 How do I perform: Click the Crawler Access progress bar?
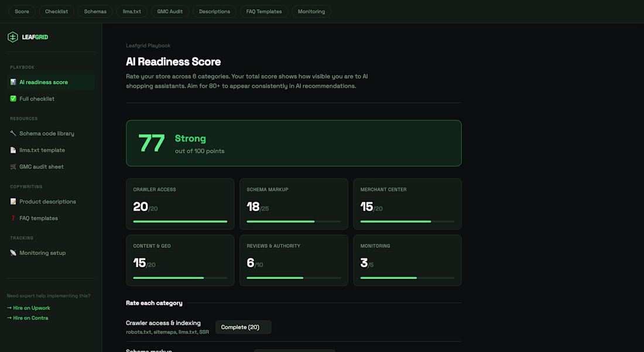[x=180, y=222]
